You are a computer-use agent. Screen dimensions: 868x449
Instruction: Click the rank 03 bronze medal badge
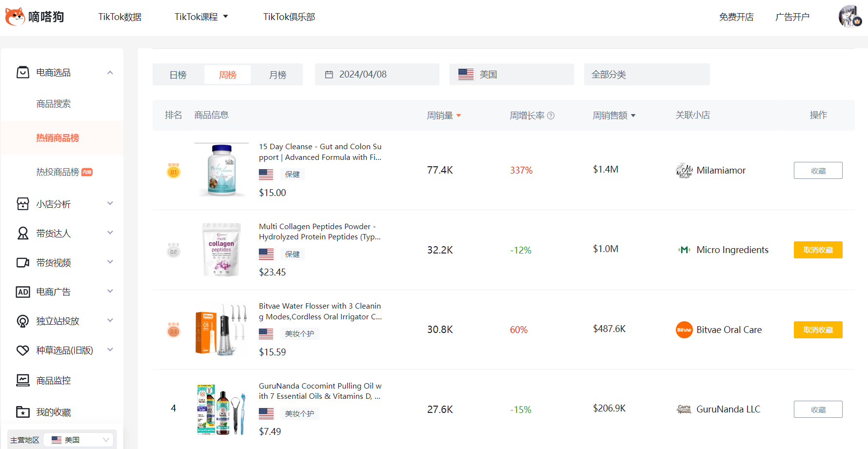coord(173,330)
